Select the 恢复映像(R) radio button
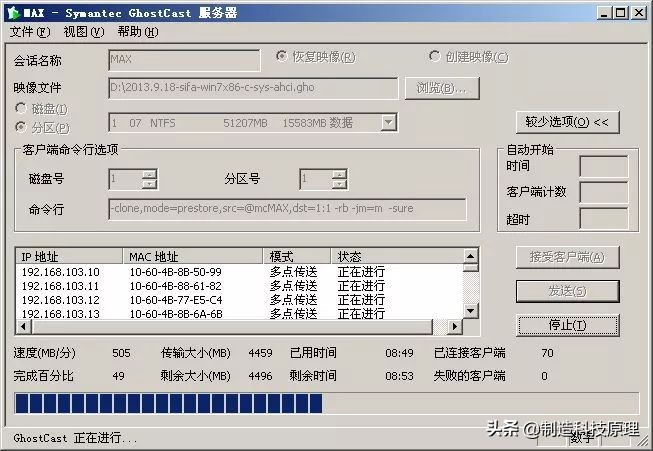 pos(282,56)
